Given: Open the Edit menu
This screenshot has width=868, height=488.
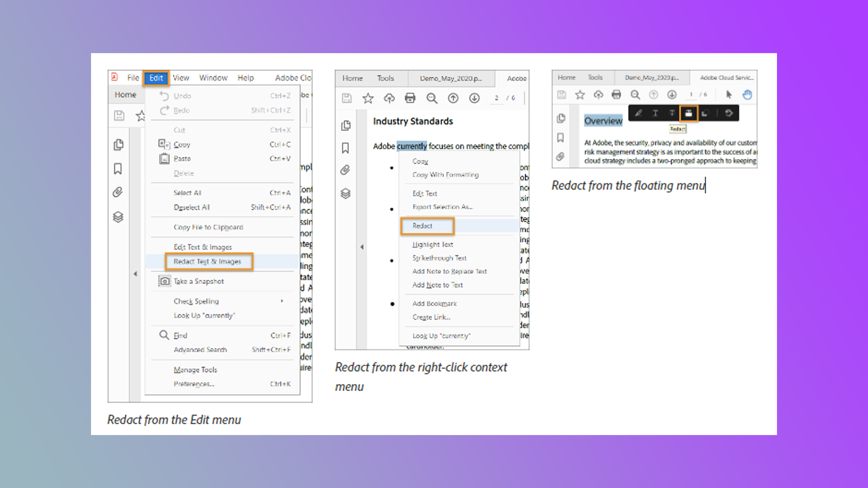Looking at the screenshot, I should (156, 78).
